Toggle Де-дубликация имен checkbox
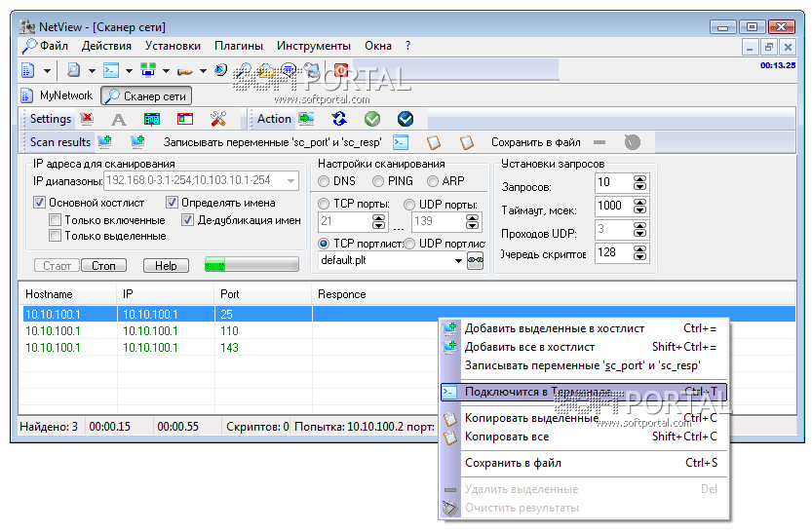Image resolution: width=812 pixels, height=532 pixels. pyautogui.click(x=188, y=220)
